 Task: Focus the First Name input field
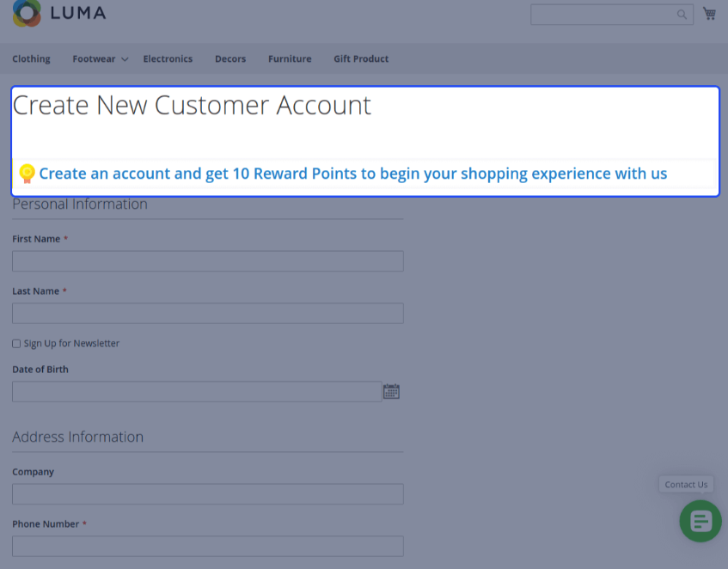coord(208,261)
